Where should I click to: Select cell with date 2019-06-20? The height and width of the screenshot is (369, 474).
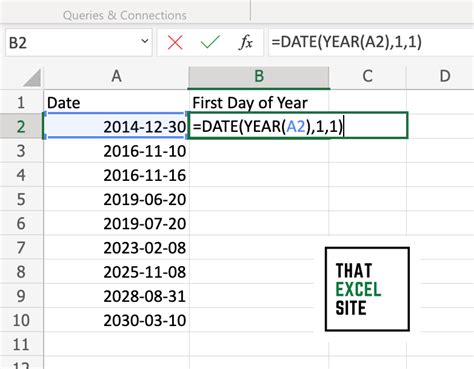pyautogui.click(x=116, y=199)
